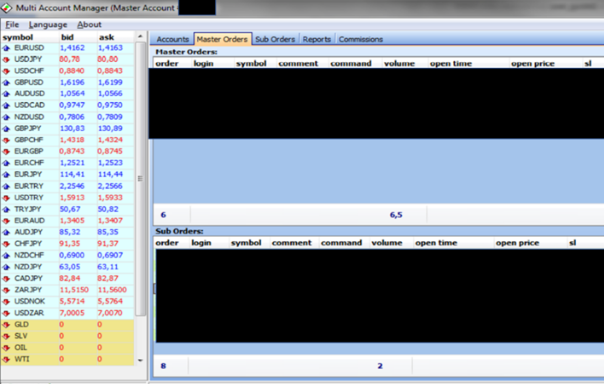604x384 pixels.
Task: Click Master Orders total count 6
Action: [x=163, y=215]
